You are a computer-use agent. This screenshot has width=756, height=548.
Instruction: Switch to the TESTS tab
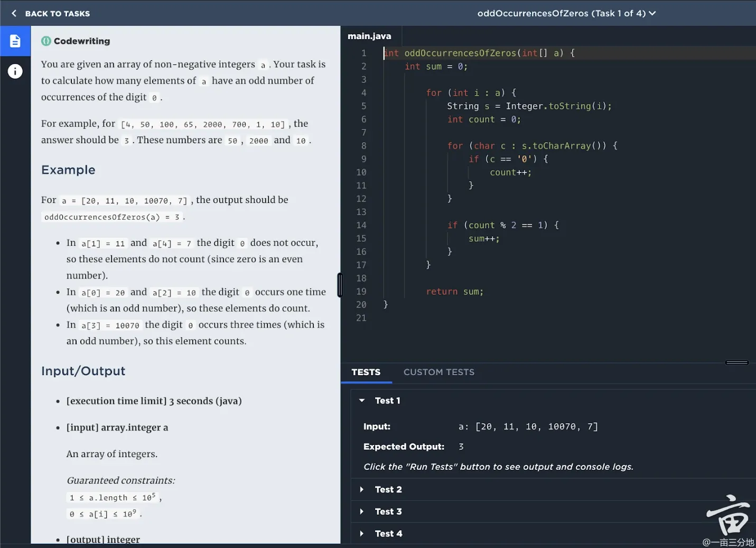tap(366, 372)
